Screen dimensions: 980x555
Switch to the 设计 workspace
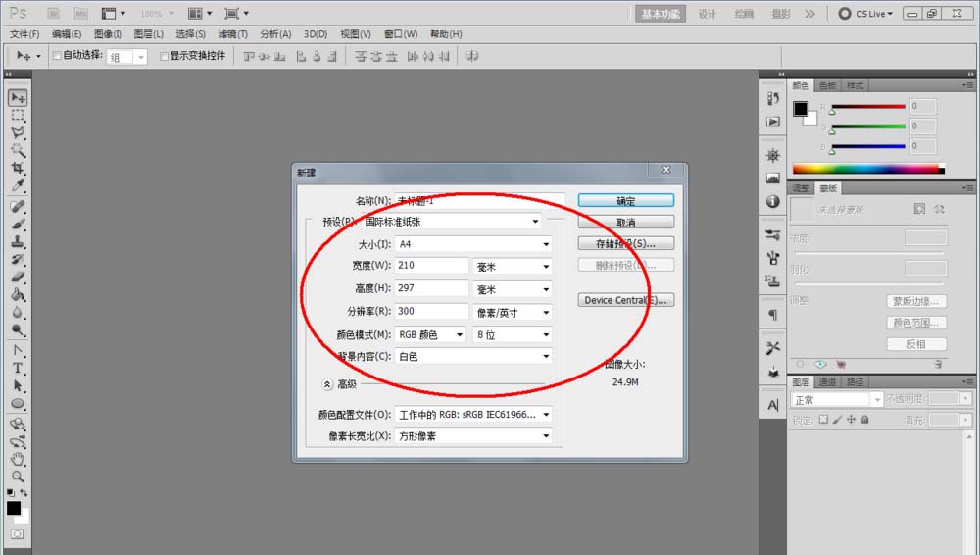coord(707,14)
